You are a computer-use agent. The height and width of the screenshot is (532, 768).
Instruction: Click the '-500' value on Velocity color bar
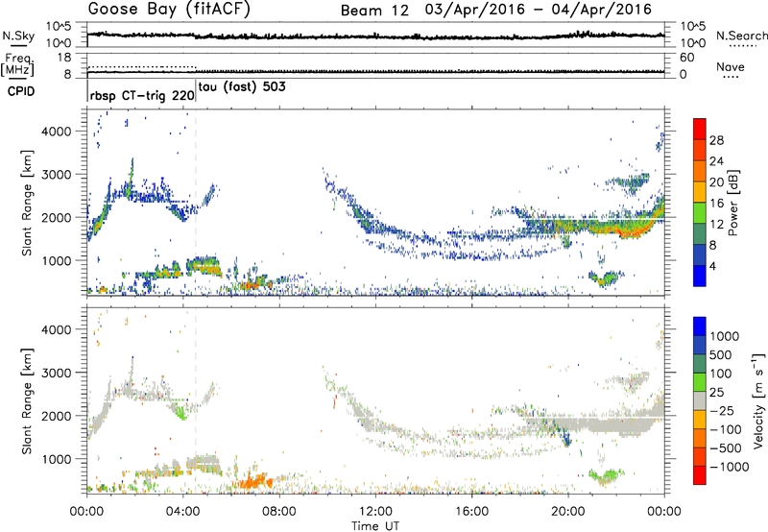[x=725, y=448]
